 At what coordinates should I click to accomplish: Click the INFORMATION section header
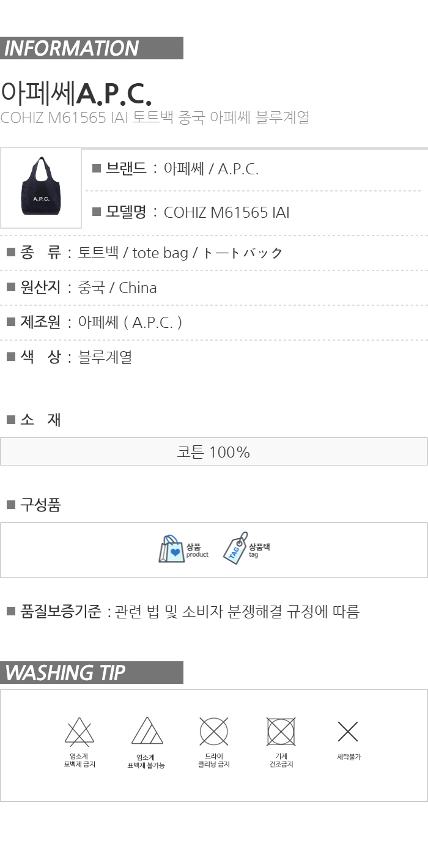tap(92, 48)
